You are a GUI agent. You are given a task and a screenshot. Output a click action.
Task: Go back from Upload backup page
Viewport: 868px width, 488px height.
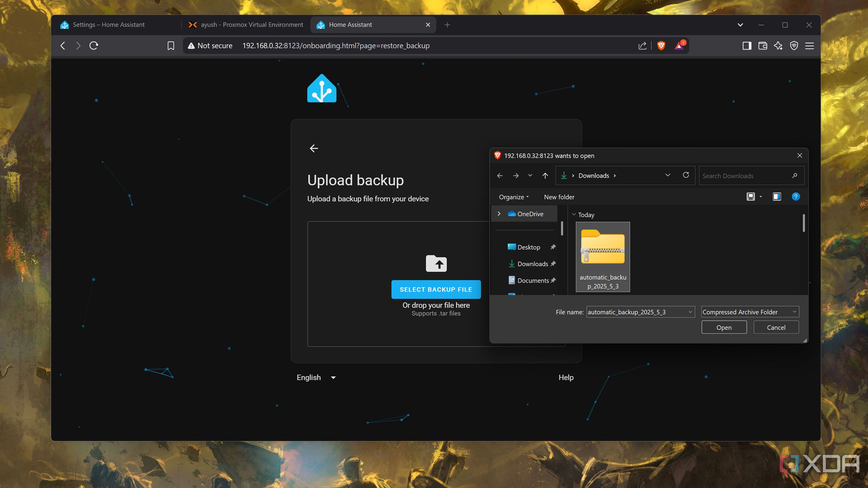pos(314,148)
